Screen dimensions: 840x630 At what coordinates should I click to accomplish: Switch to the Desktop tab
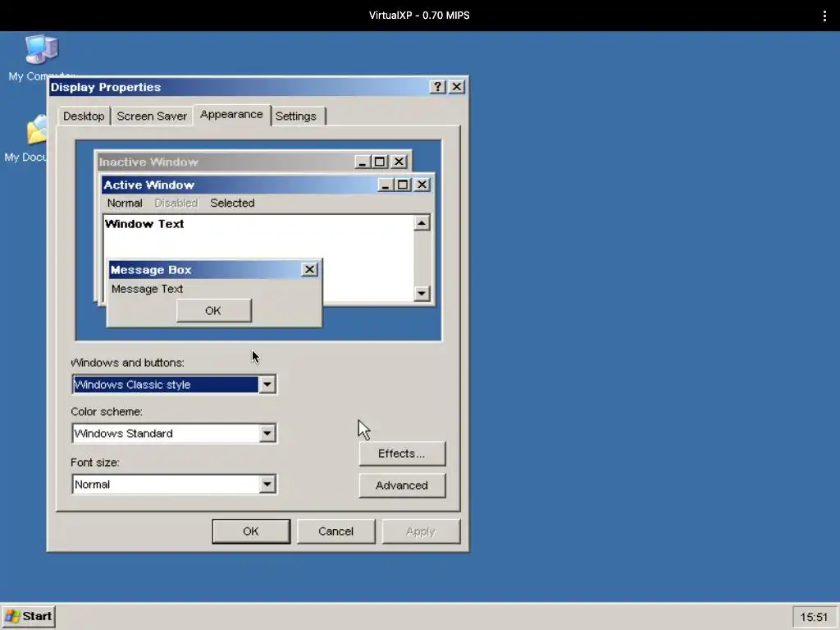pyautogui.click(x=84, y=116)
